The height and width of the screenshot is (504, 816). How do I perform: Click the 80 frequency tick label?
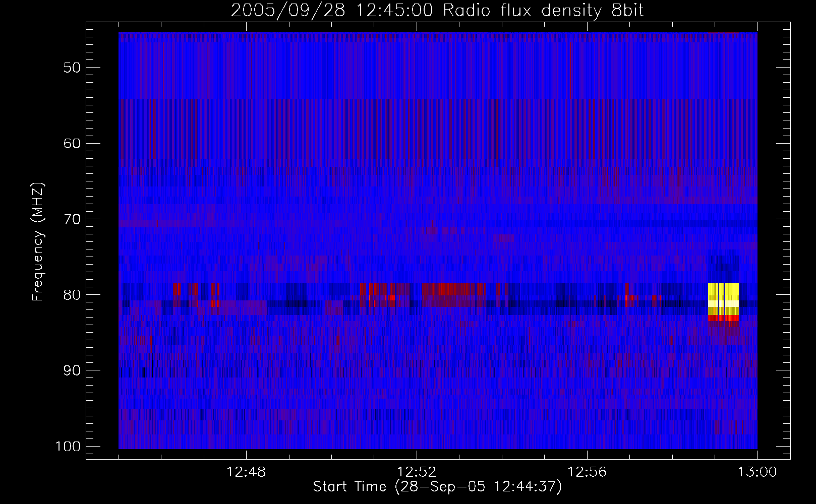[x=72, y=295]
